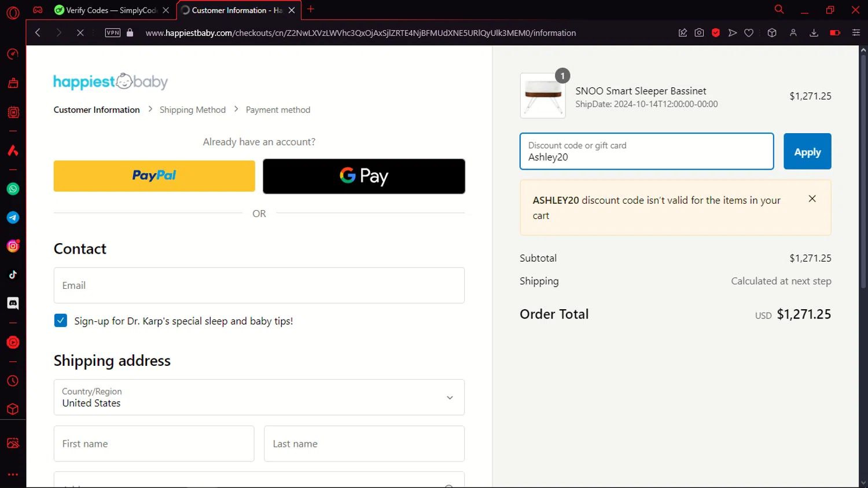868x488 pixels.
Task: Focus the Last name field
Action: [x=364, y=443]
